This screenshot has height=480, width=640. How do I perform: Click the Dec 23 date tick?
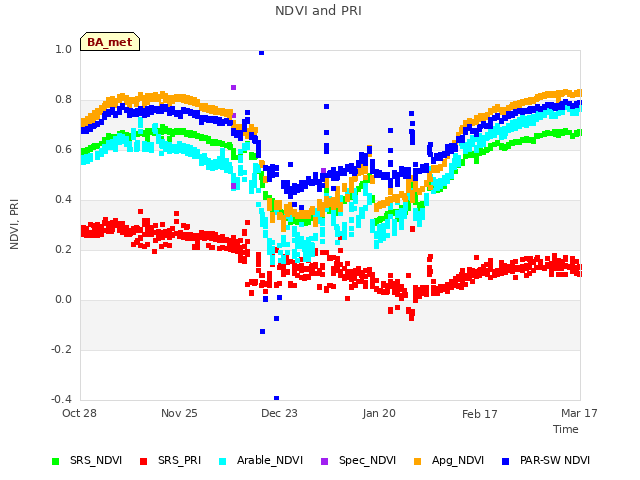279,413
